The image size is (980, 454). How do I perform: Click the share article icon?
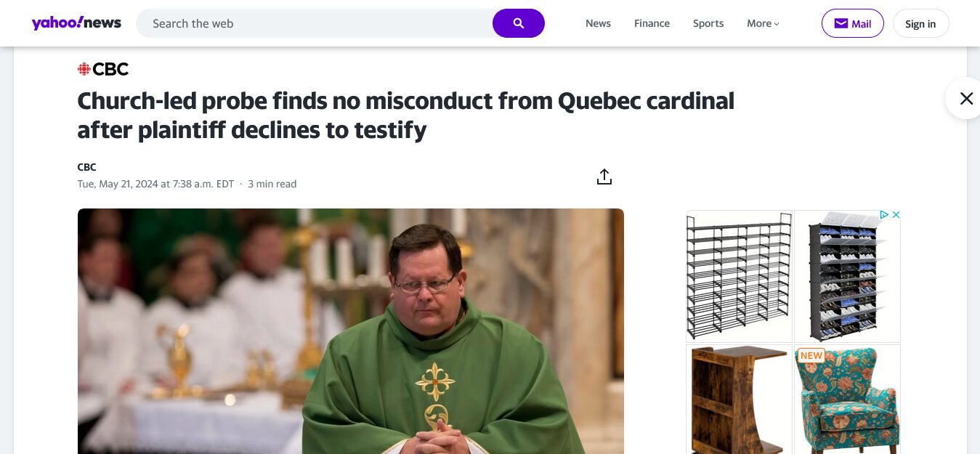click(604, 177)
